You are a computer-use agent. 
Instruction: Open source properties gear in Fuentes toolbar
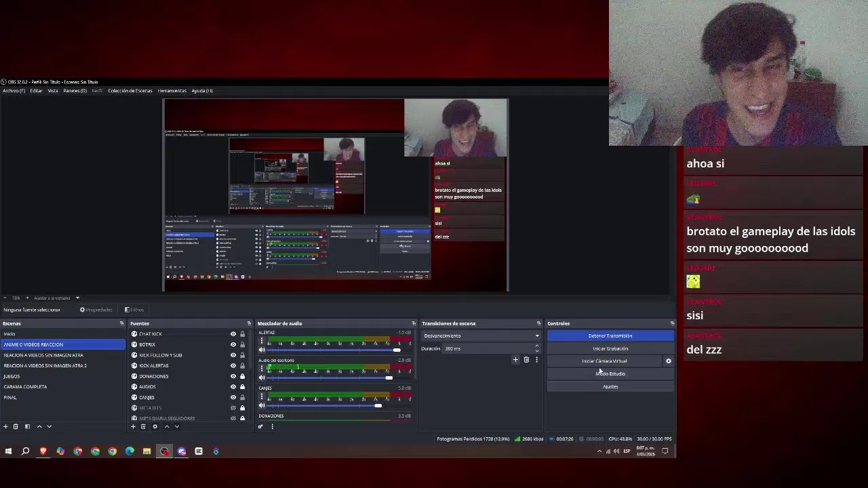(155, 426)
